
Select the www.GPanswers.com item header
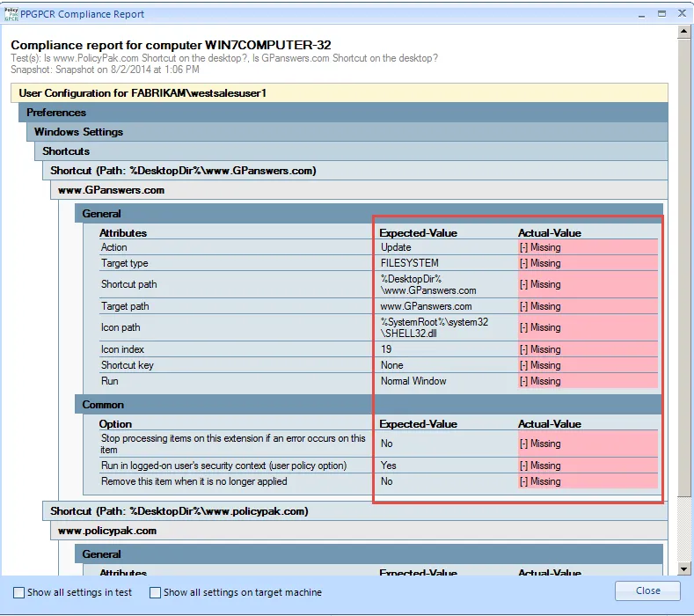click(x=359, y=190)
